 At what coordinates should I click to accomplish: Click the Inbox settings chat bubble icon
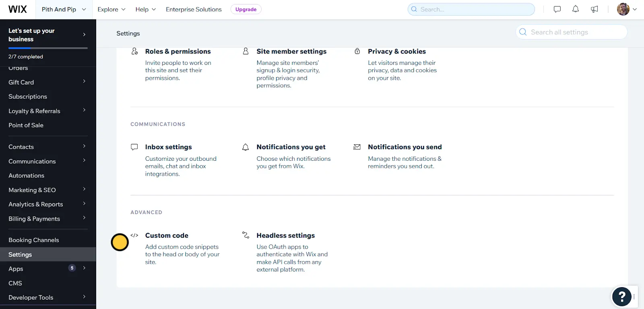coord(134,147)
